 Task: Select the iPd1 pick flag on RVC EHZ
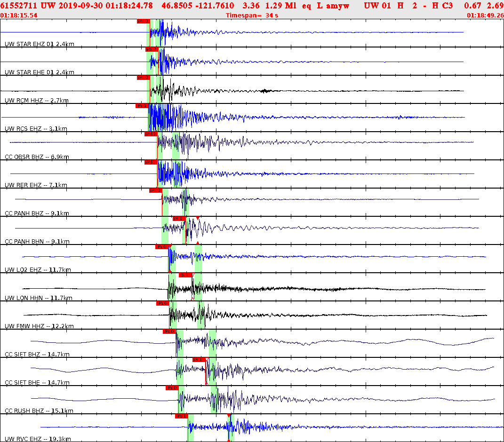tap(180, 416)
